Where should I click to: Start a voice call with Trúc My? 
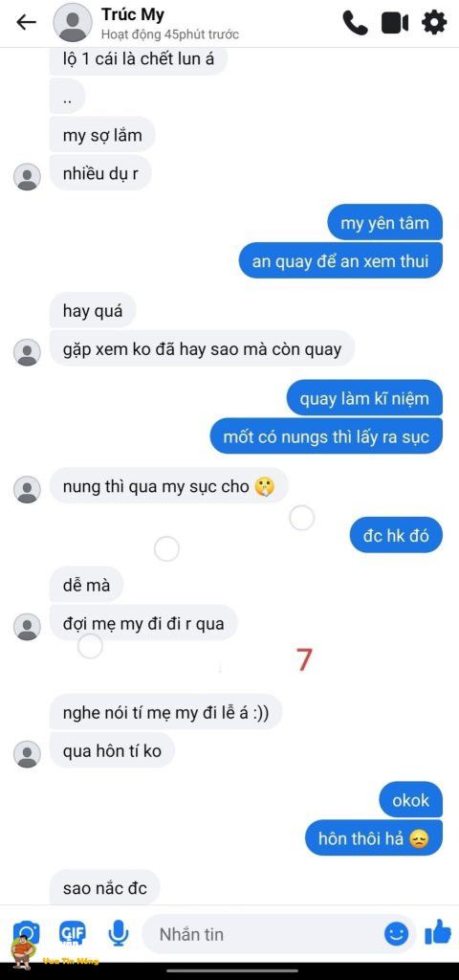coord(355,23)
